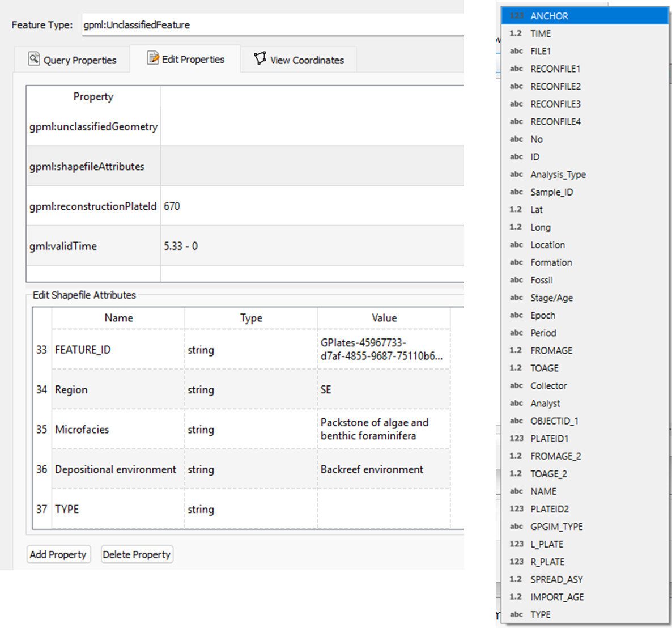Click the Edit Properties pencil icon

coord(153,58)
